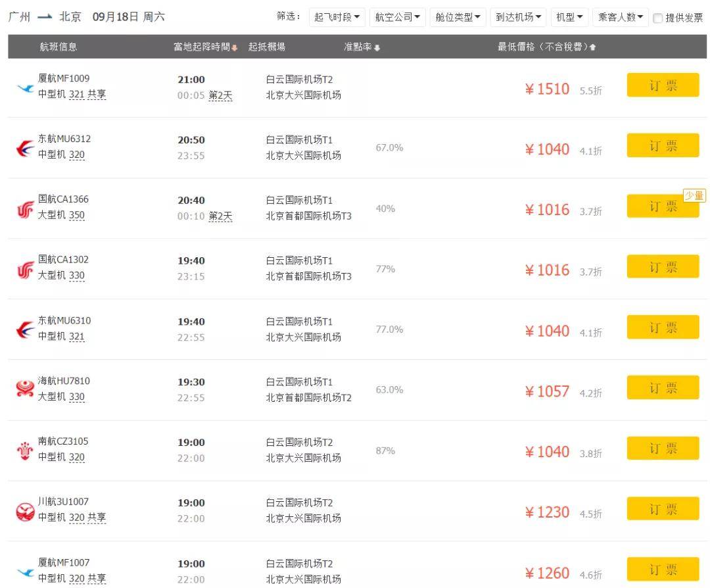Viewport: 710px width, 588px height.
Task: Click aircraft type 320 under CZ3105
Action: tap(76, 457)
